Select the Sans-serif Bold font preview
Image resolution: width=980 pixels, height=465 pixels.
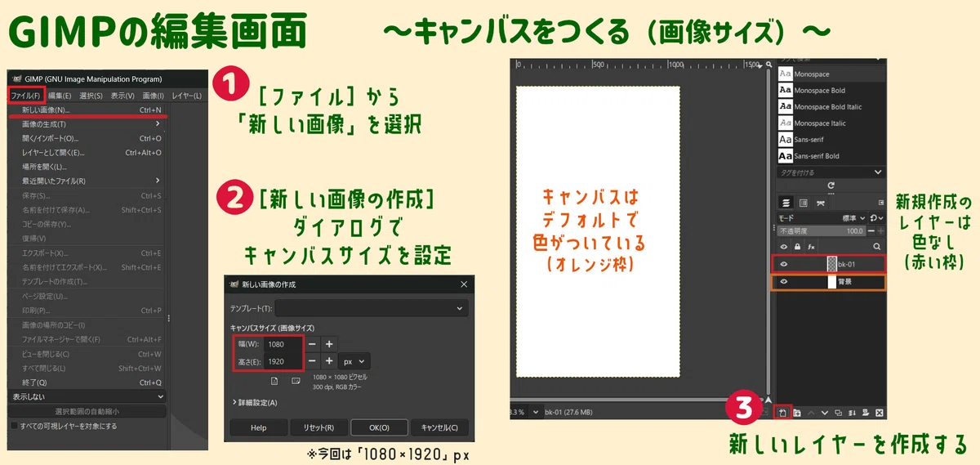click(x=786, y=156)
